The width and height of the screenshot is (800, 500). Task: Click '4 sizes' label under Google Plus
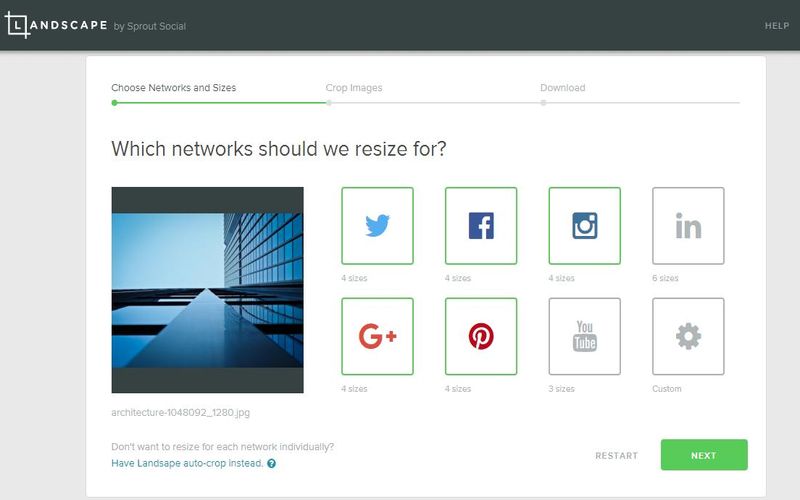[x=354, y=389]
